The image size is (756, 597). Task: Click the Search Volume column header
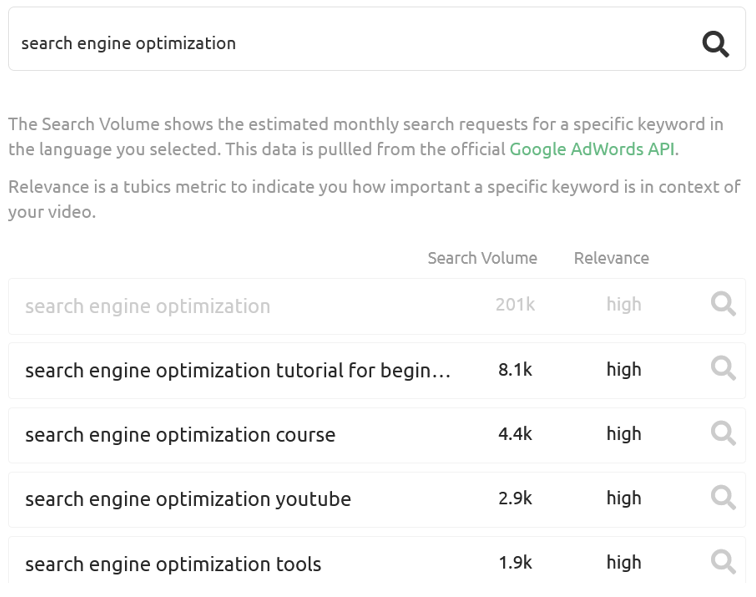(x=482, y=258)
